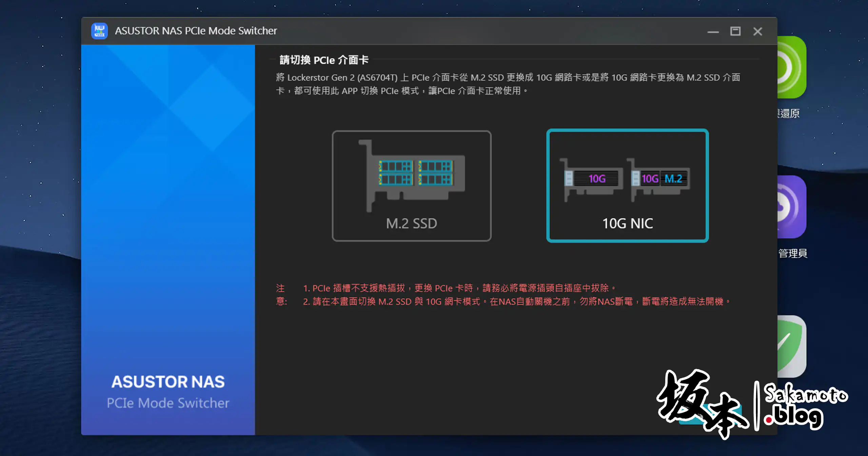The width and height of the screenshot is (868, 456).
Task: Open the purple 管理員 desktop app icon
Action: point(792,207)
